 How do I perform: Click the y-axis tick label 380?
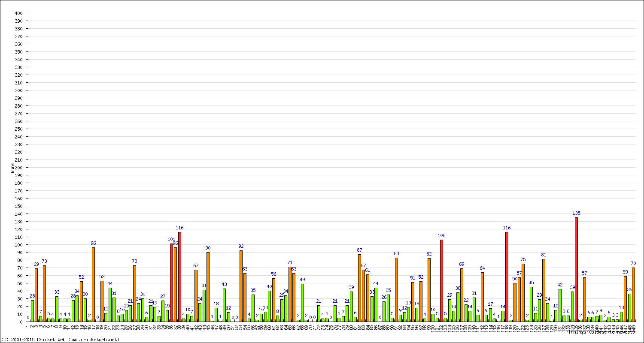click(x=18, y=29)
